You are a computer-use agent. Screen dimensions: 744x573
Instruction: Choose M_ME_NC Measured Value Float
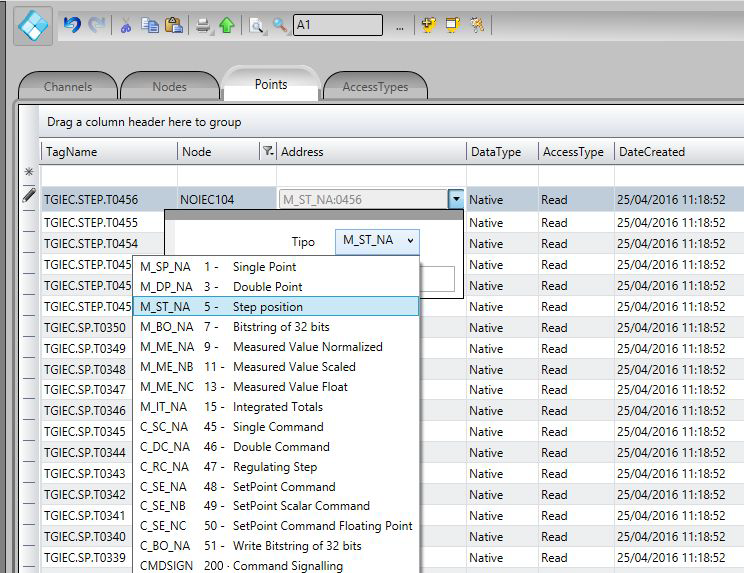[276, 387]
